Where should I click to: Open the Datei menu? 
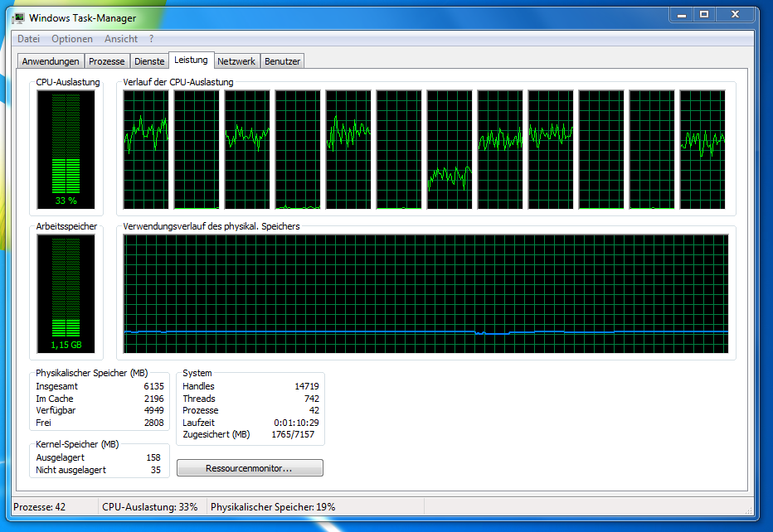click(x=28, y=38)
